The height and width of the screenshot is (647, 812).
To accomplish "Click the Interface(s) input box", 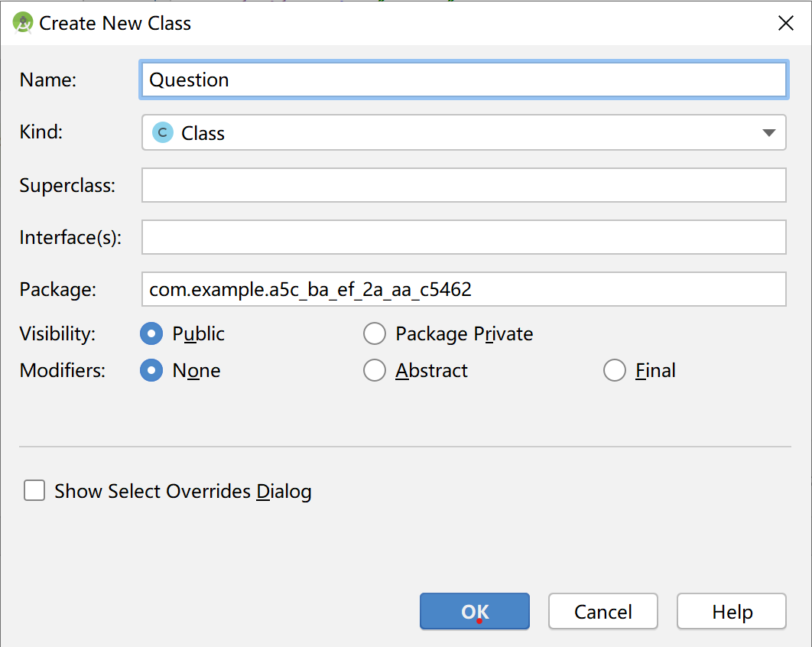I will (x=463, y=237).
